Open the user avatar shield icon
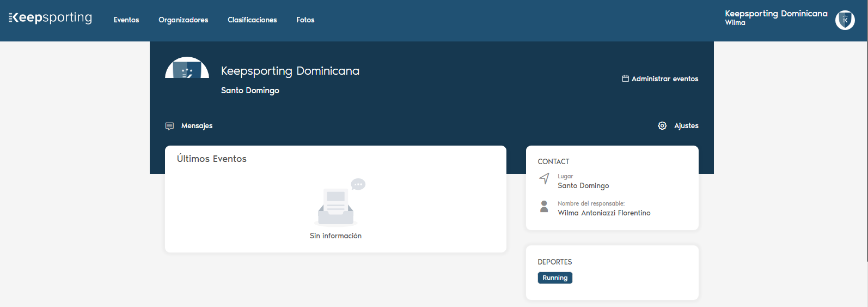This screenshot has width=868, height=307. click(845, 20)
